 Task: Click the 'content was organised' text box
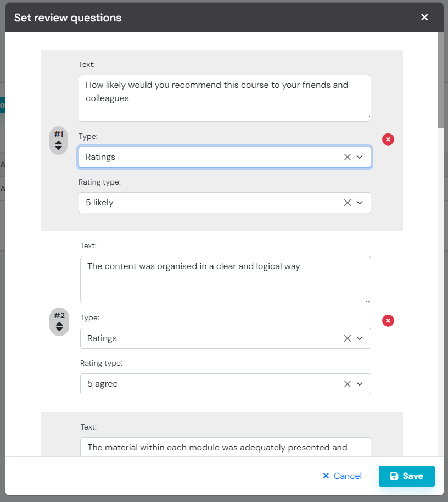[225, 279]
